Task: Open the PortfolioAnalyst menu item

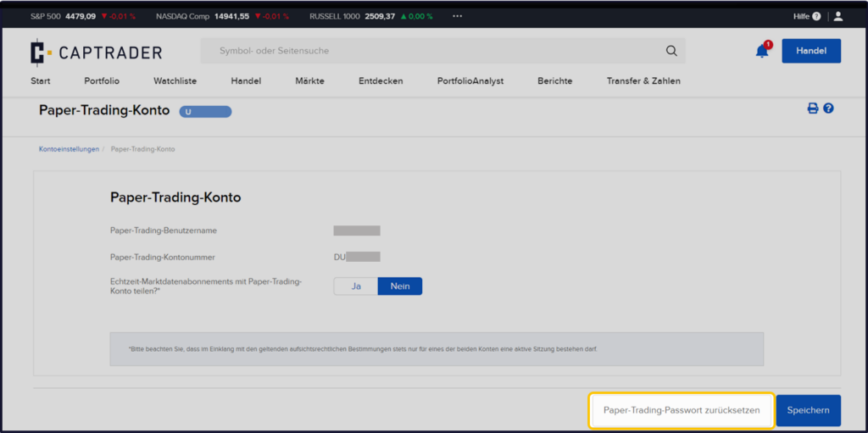Action: click(x=470, y=80)
